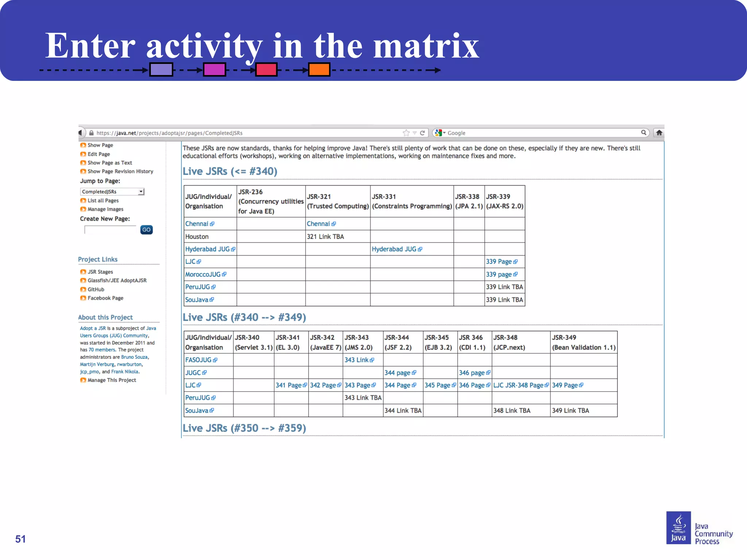Click the back arrow browser button

(x=81, y=133)
